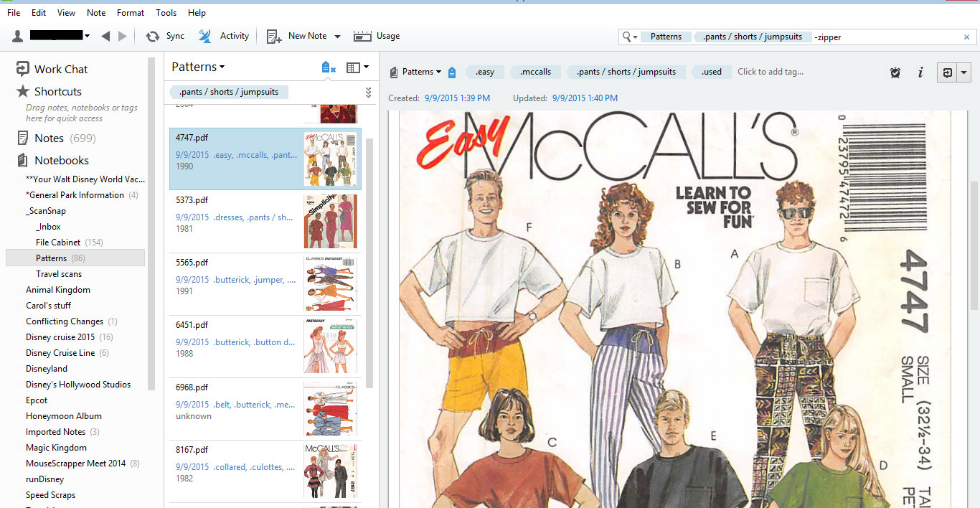This screenshot has height=508, width=980.
Task: Select the 5373.pdf note
Action: pyautogui.click(x=265, y=221)
